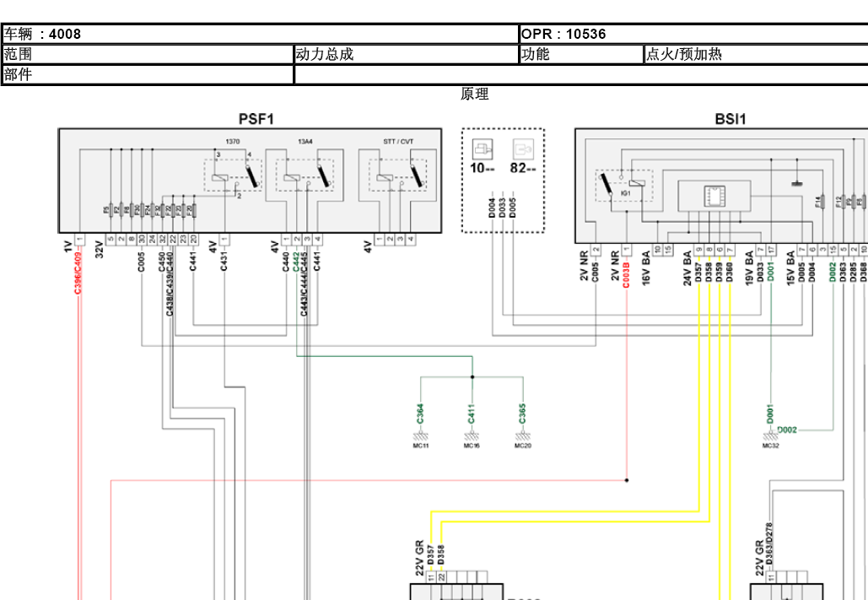
Task: Click the 16V BA connector label
Action: pyautogui.click(x=646, y=269)
